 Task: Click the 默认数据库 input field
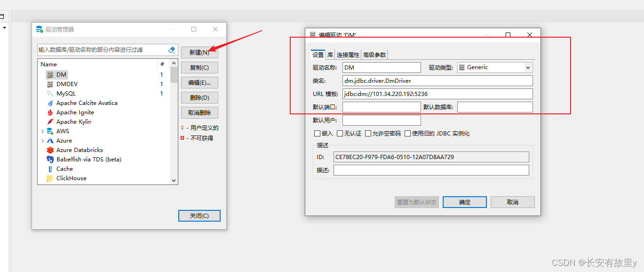[x=495, y=107]
